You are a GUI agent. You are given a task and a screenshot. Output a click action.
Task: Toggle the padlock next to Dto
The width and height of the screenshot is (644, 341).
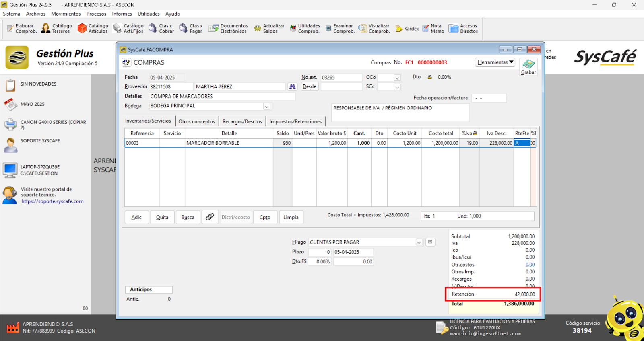pyautogui.click(x=429, y=77)
